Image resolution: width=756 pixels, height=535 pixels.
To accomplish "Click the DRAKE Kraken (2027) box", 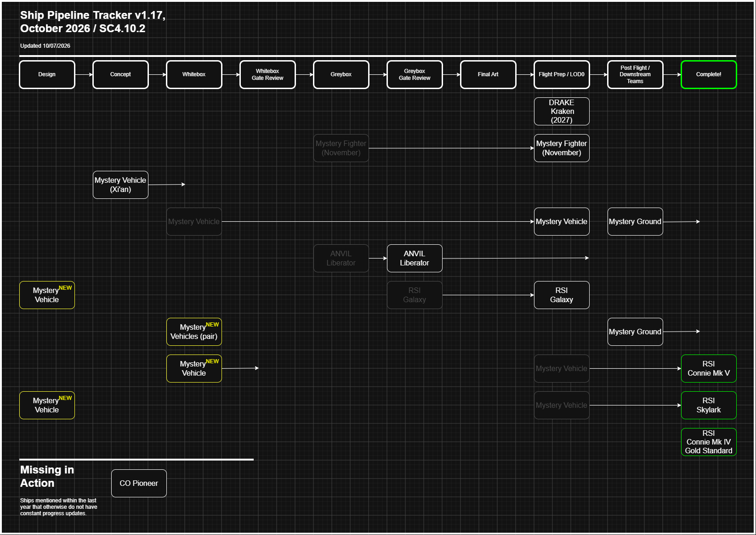I will (x=562, y=111).
